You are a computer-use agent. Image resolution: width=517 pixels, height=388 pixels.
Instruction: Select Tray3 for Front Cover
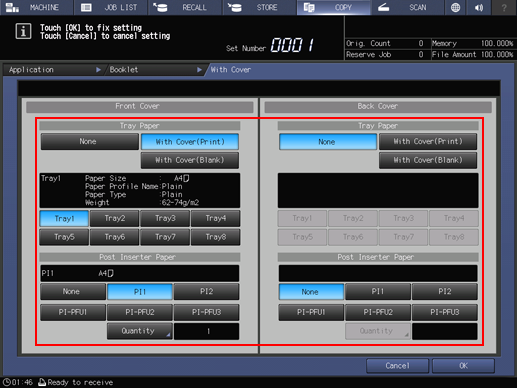pyautogui.click(x=165, y=219)
